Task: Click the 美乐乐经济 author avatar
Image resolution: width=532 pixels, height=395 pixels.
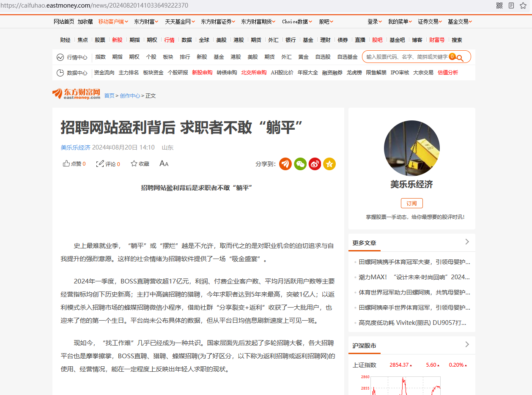Action: click(x=411, y=148)
